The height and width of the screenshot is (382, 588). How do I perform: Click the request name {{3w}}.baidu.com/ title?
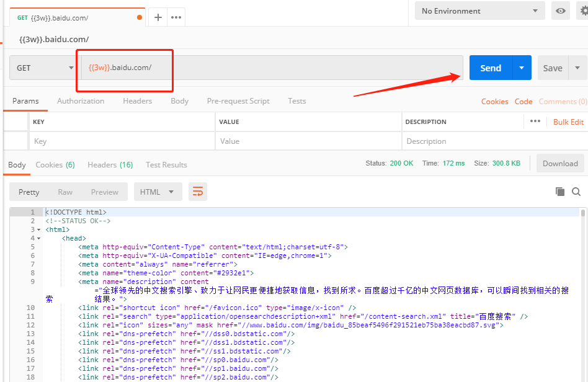click(54, 39)
